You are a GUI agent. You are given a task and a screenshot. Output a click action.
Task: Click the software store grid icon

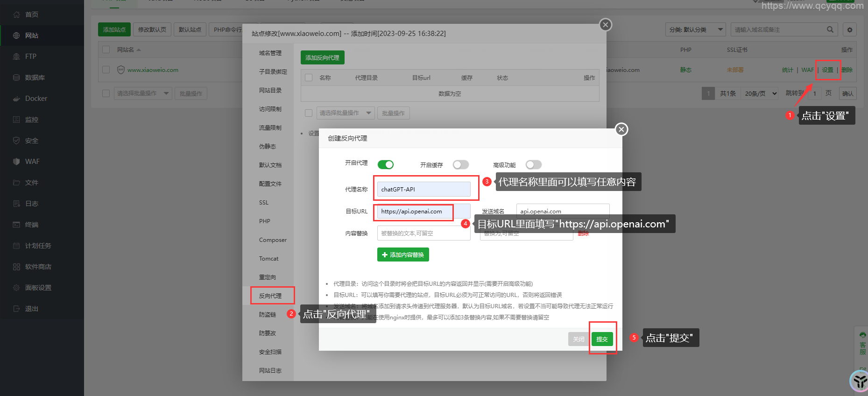16,267
